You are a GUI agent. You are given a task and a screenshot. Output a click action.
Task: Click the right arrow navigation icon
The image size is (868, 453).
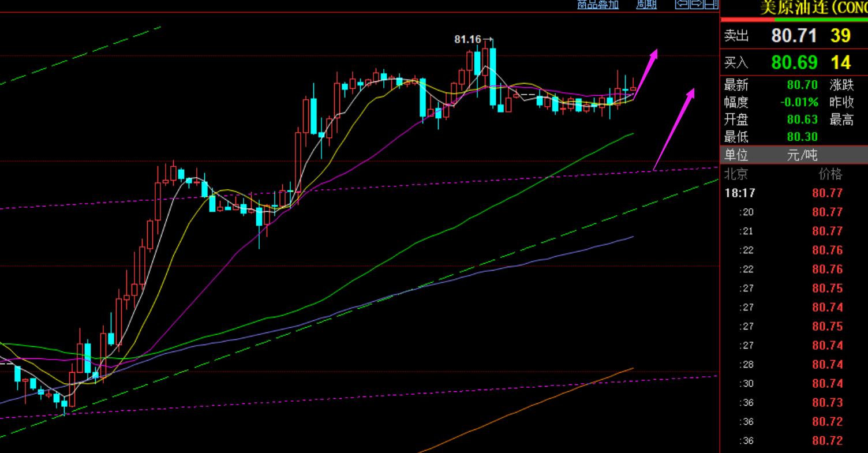coord(697,5)
